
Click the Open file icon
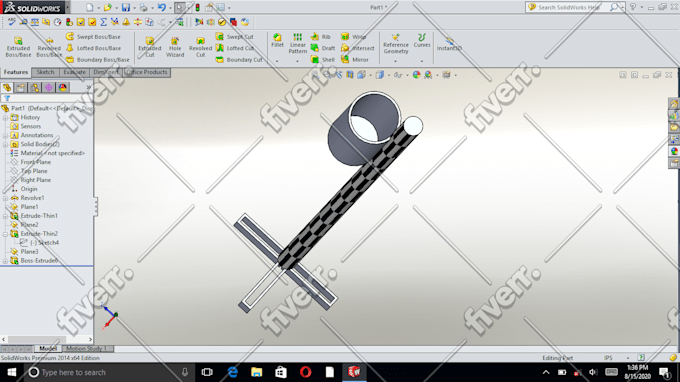click(108, 7)
